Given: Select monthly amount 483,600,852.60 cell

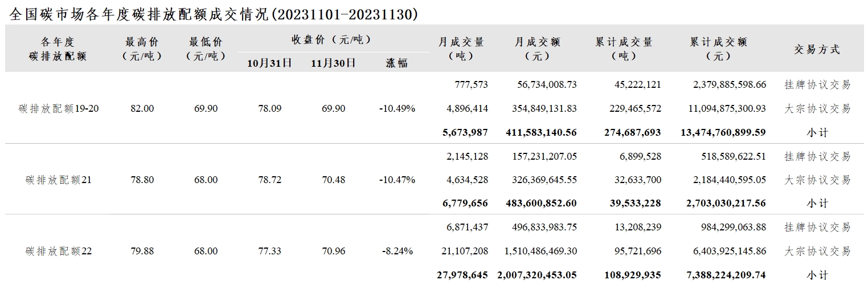Looking at the screenshot, I should (541, 203).
